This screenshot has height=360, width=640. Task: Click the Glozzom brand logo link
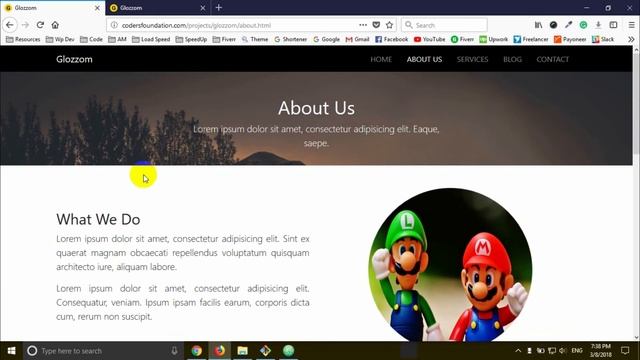(74, 59)
